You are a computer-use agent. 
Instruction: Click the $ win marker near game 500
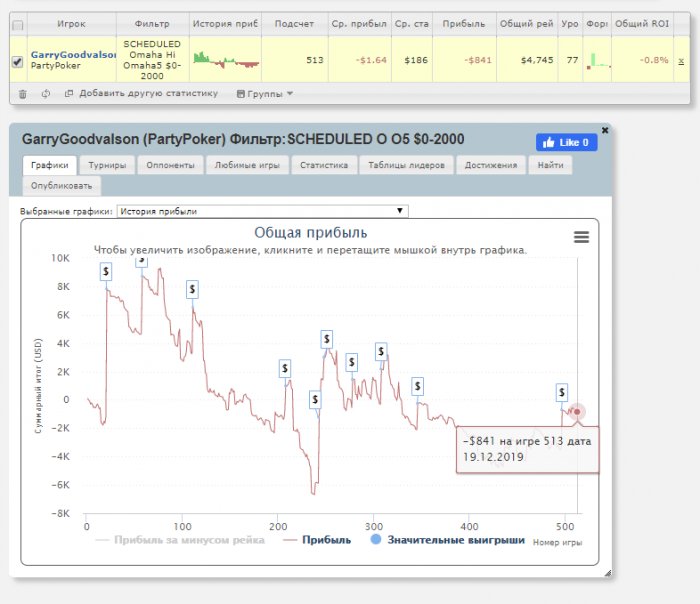click(562, 392)
